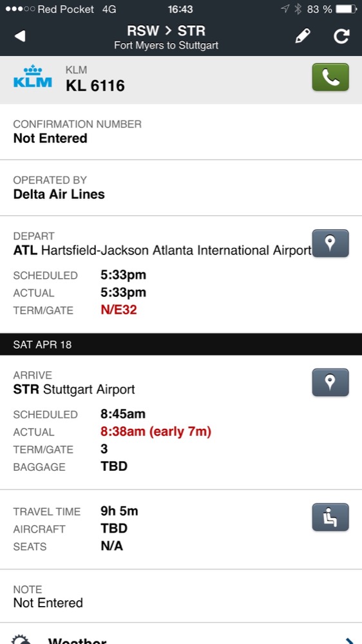Show Stuttgart Airport map pin

point(330,383)
